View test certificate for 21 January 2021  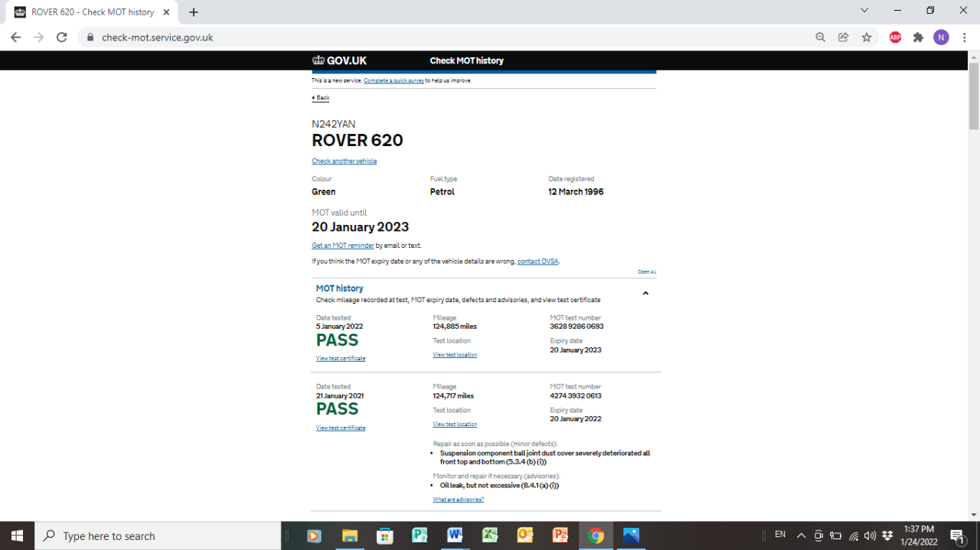[341, 428]
